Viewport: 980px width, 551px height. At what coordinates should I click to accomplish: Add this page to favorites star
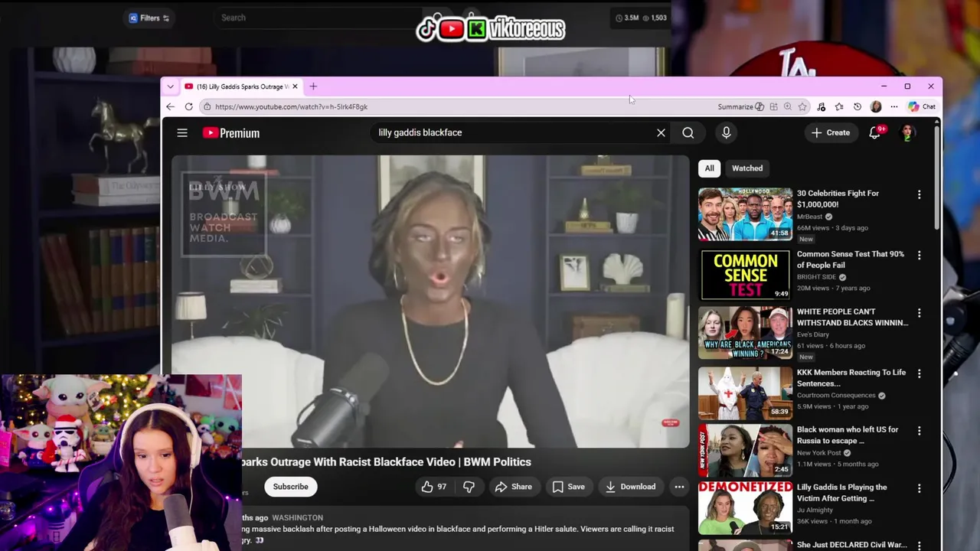(x=802, y=107)
